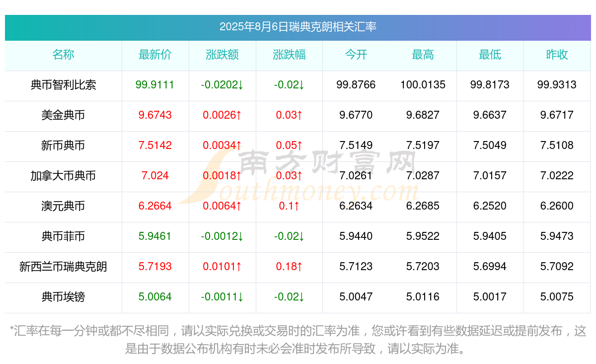Click highest value 7.5197
596x364 pixels.
(x=423, y=146)
